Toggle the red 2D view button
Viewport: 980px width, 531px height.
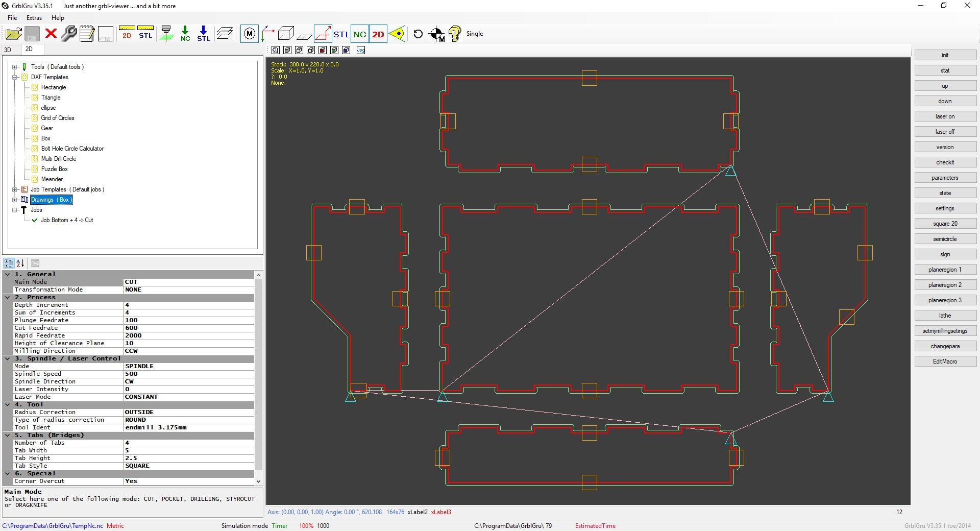pos(378,34)
